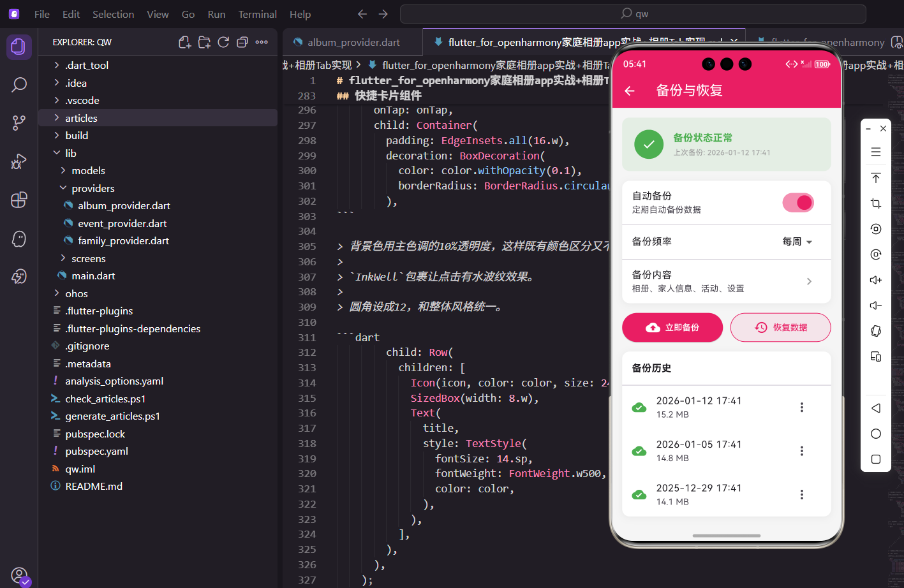Expand the build folder

[x=158, y=135]
